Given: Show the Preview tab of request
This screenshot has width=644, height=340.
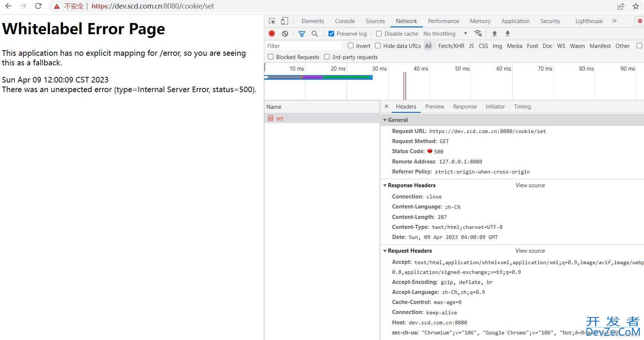Looking at the screenshot, I should click(x=435, y=106).
